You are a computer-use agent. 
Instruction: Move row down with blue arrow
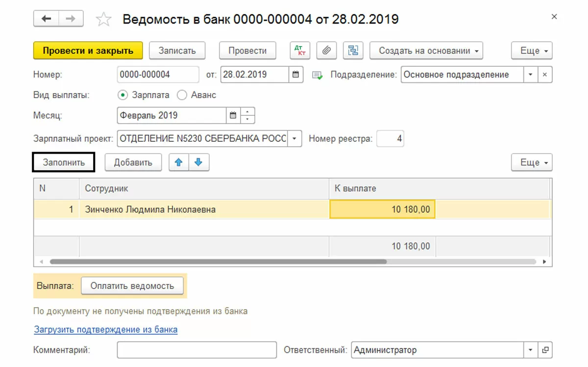pyautogui.click(x=198, y=162)
